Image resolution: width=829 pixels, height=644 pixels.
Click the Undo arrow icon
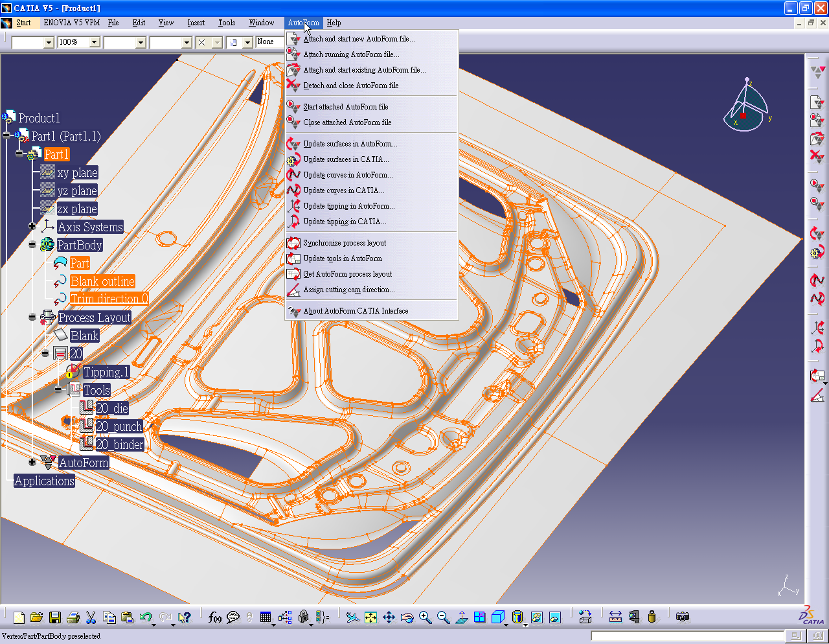click(x=146, y=617)
